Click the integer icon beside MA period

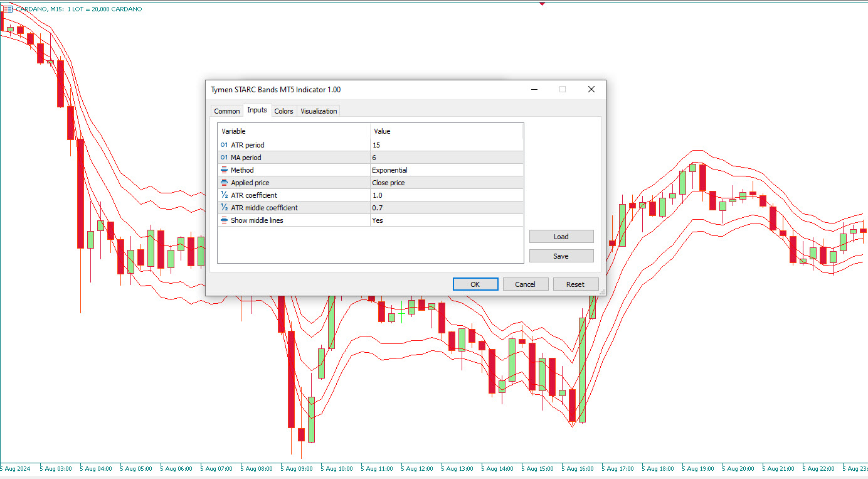point(224,158)
